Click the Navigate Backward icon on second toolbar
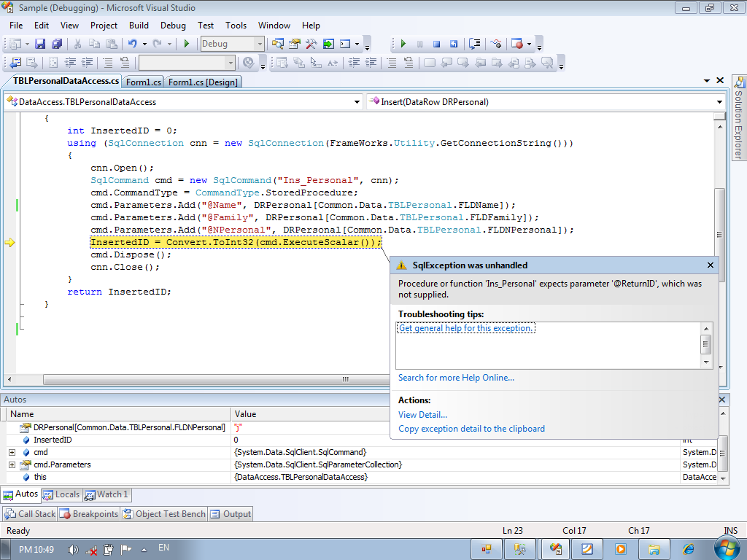Image resolution: width=747 pixels, height=560 pixels. (15, 63)
